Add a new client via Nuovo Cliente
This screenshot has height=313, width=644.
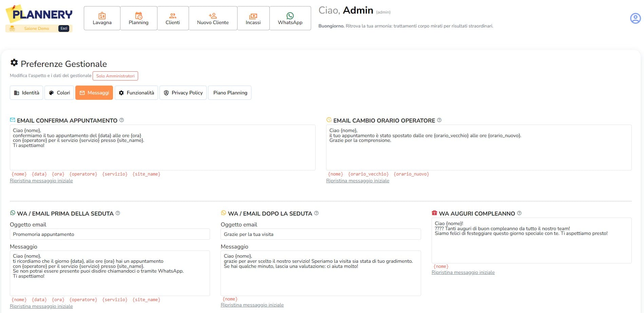[213, 18]
